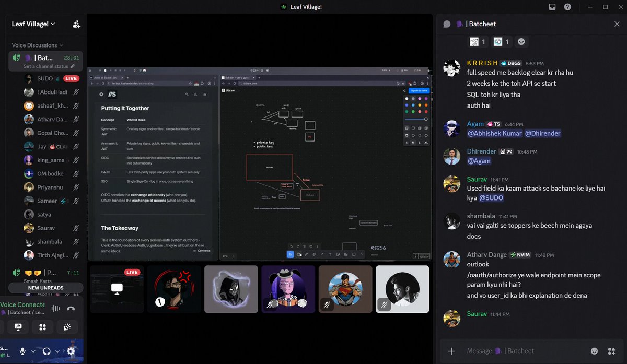Focus the Message Batcheet input field
This screenshot has height=364, width=627.
point(525,351)
